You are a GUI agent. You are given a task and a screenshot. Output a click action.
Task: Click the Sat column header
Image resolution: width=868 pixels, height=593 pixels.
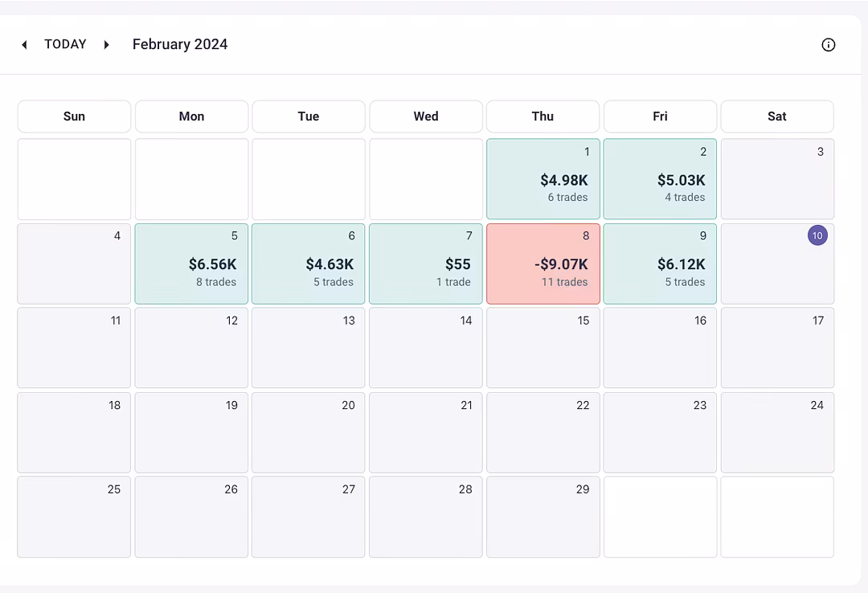coord(776,117)
